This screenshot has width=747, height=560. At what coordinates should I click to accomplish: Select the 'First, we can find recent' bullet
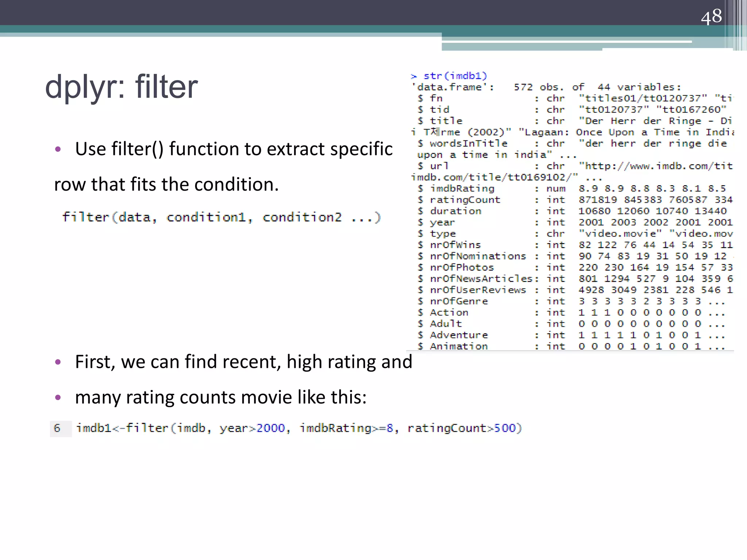click(x=244, y=362)
